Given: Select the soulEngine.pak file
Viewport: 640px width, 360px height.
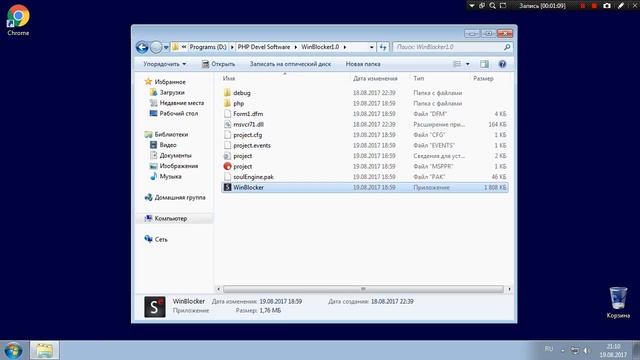Looking at the screenshot, I should click(x=253, y=177).
